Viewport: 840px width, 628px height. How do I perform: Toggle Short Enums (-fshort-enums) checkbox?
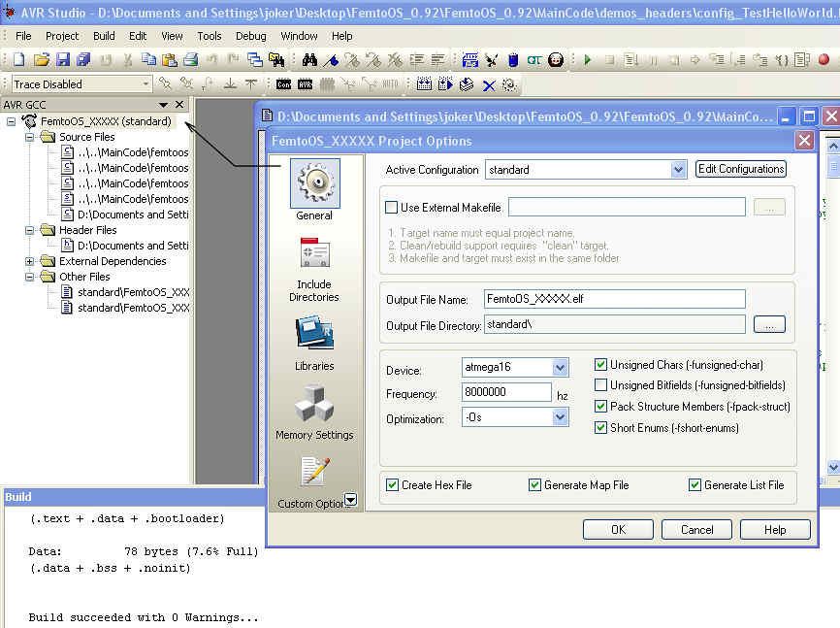pyautogui.click(x=600, y=427)
